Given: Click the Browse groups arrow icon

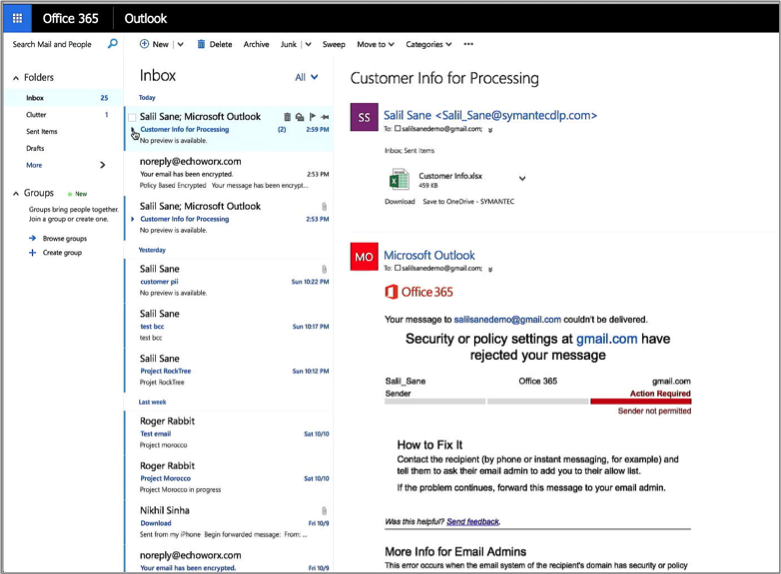Looking at the screenshot, I should pos(32,238).
